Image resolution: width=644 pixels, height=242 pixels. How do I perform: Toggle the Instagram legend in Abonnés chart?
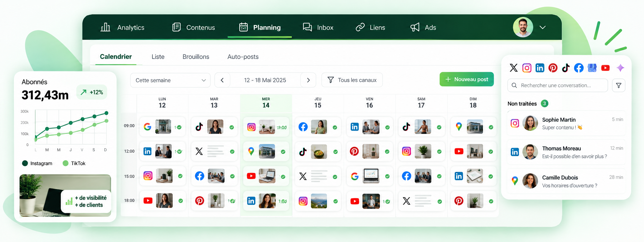[37, 163]
